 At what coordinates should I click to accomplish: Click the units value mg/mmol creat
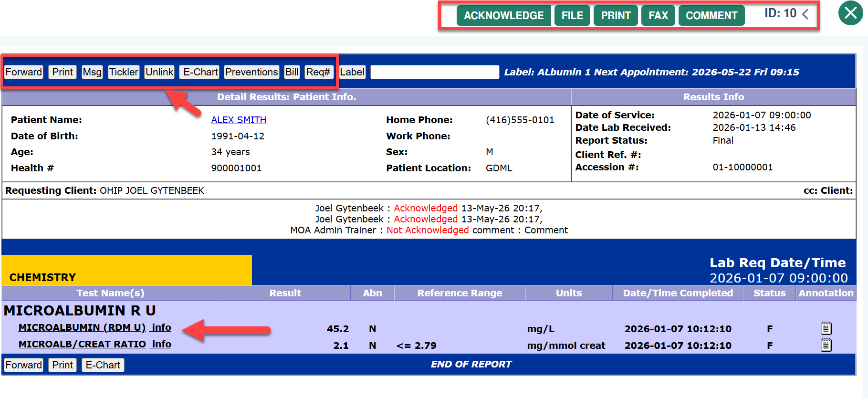pos(566,346)
